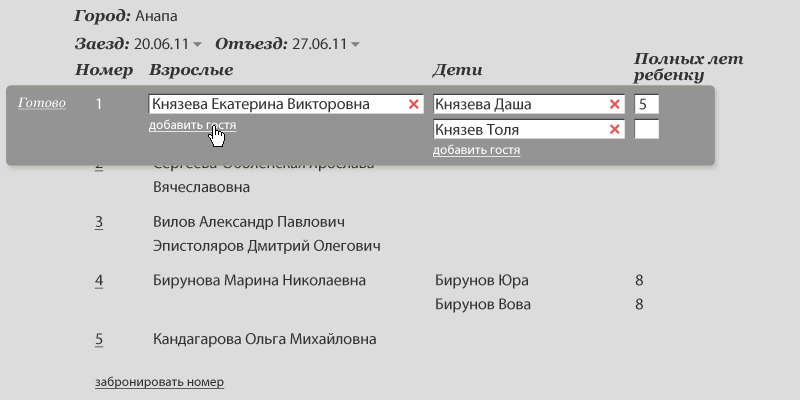Edit the child name field Князев Толя
Viewport: 800px width, 400px height.
pyautogui.click(x=518, y=129)
